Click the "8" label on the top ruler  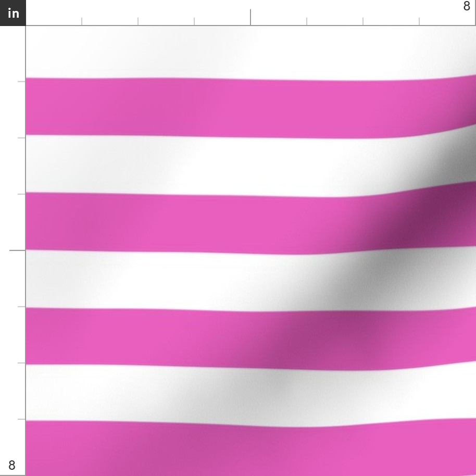pyautogui.click(x=467, y=6)
